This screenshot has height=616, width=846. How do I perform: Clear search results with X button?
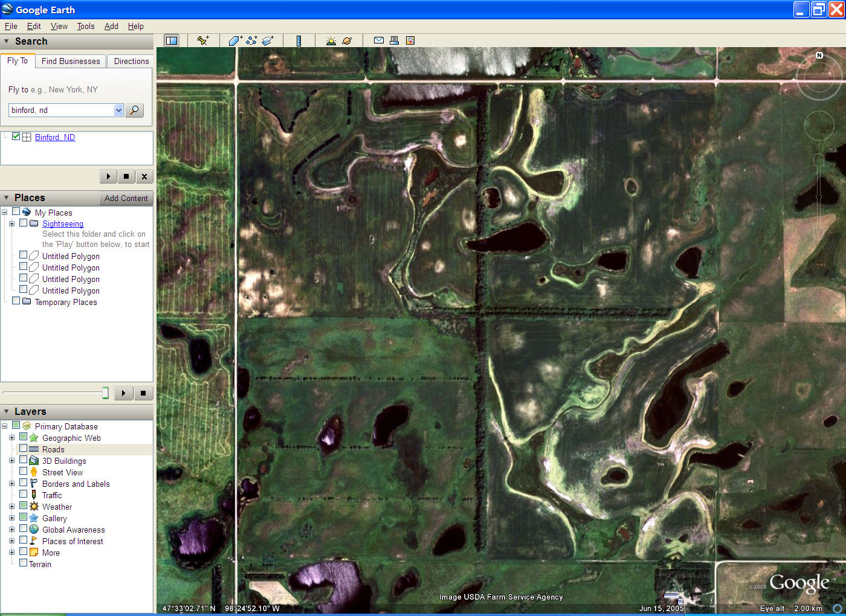pyautogui.click(x=144, y=176)
